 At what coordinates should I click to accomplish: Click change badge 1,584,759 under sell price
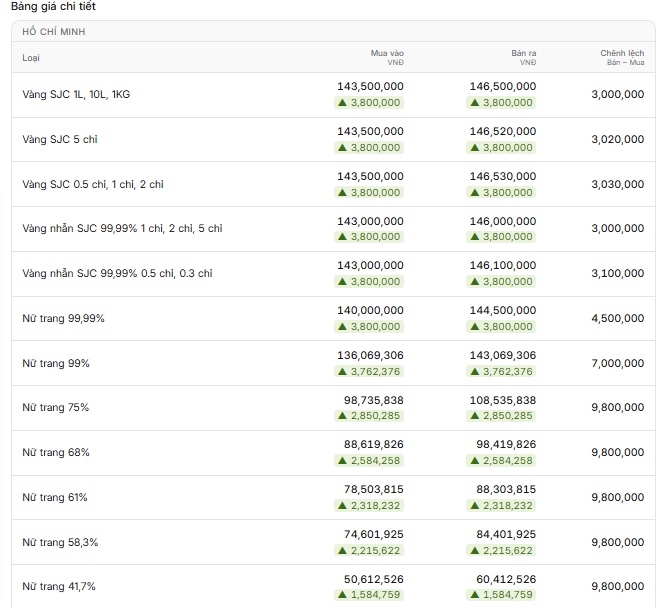(x=501, y=595)
